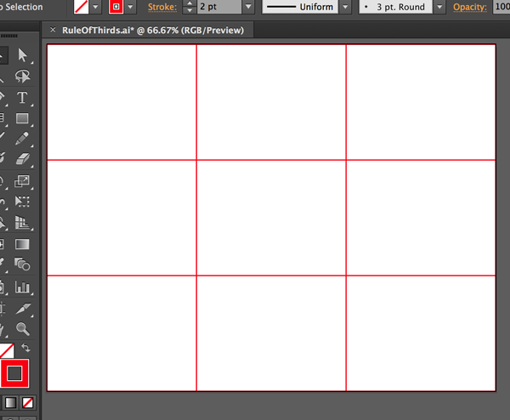
Task: Open the brush definition dropdown arrow
Action: pos(439,7)
